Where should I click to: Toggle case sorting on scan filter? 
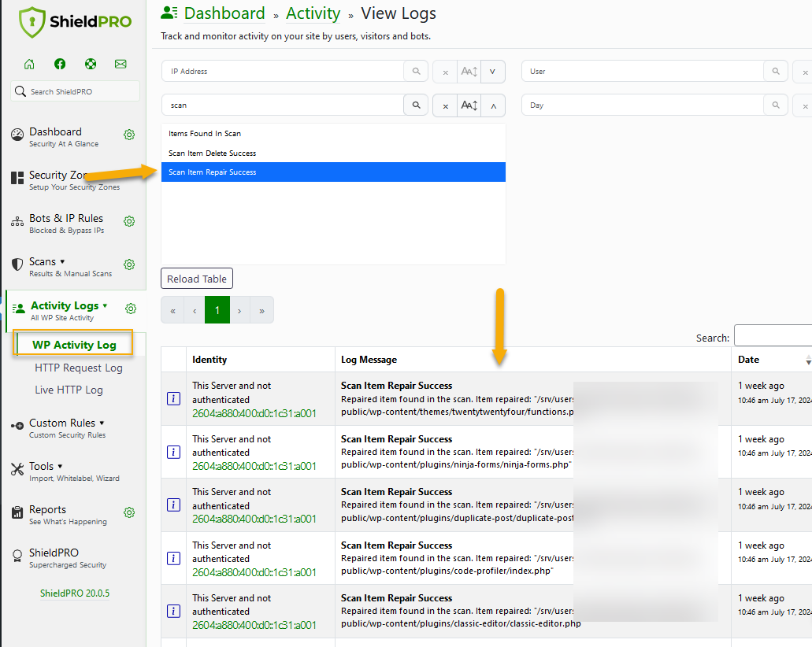pos(469,105)
